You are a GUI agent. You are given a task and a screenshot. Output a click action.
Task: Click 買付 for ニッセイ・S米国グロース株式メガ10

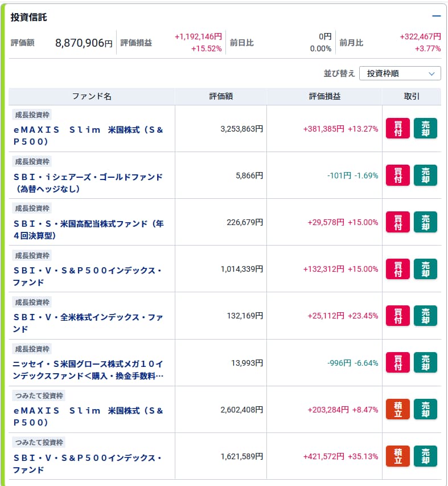(397, 362)
